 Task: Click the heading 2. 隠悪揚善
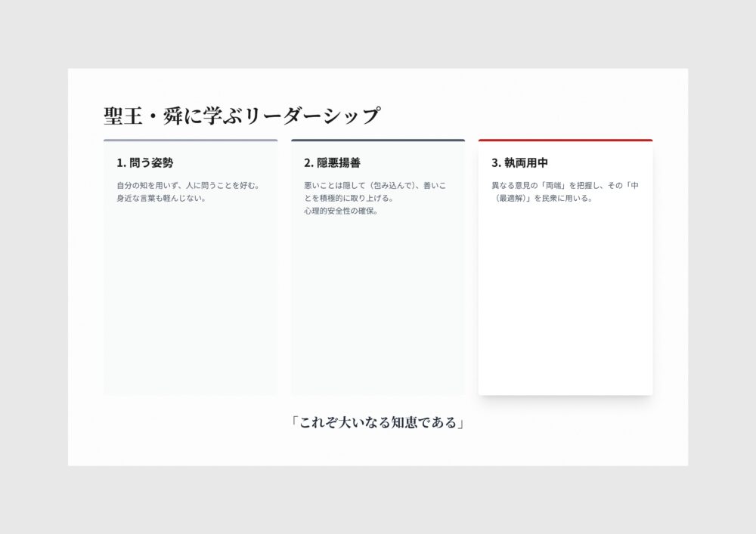click(x=332, y=162)
